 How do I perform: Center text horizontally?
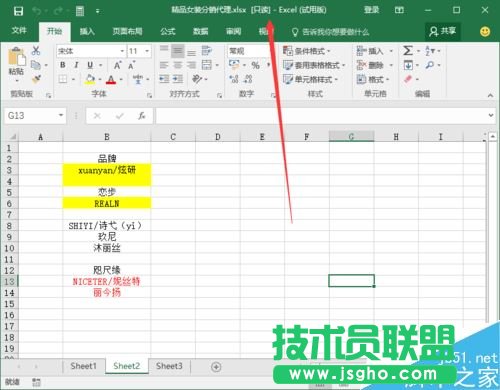pos(178,65)
